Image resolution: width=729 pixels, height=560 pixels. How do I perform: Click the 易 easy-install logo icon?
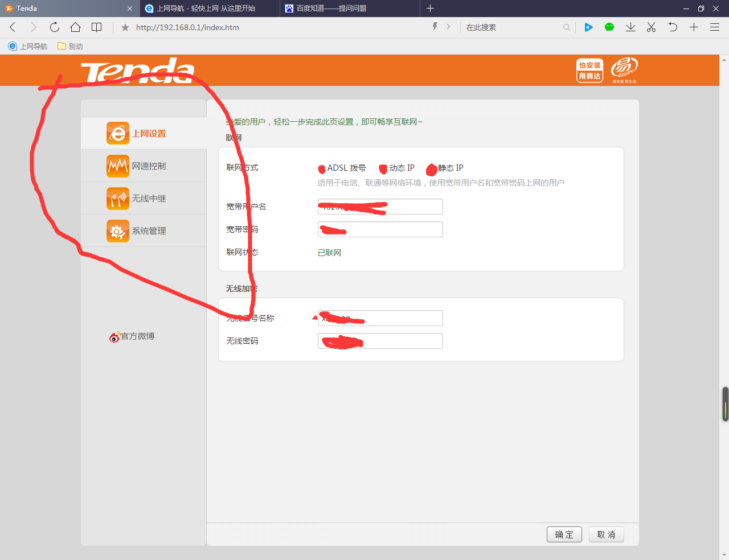coord(624,70)
